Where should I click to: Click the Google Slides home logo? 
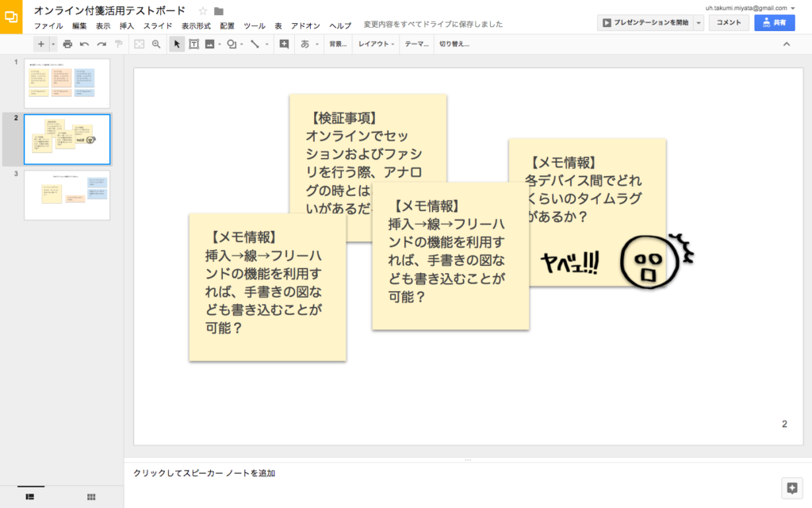point(11,16)
